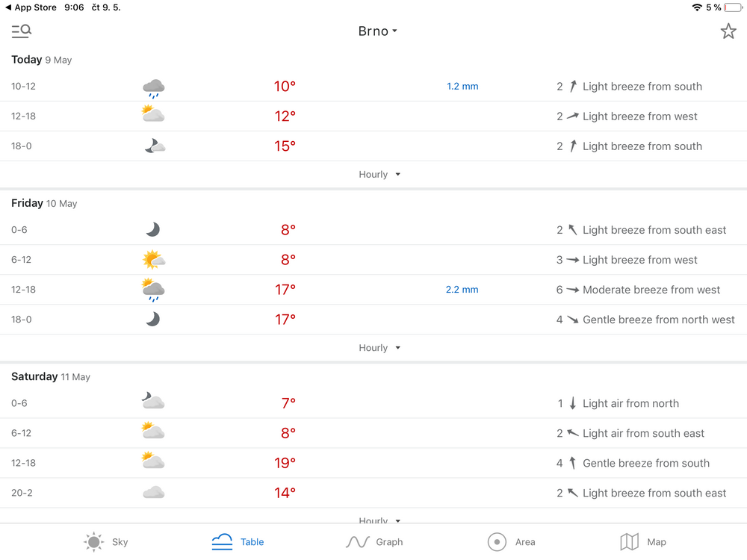Viewport: 747px width, 560px height.
Task: Click the 2.2 mm precipitation value
Action: (x=462, y=290)
